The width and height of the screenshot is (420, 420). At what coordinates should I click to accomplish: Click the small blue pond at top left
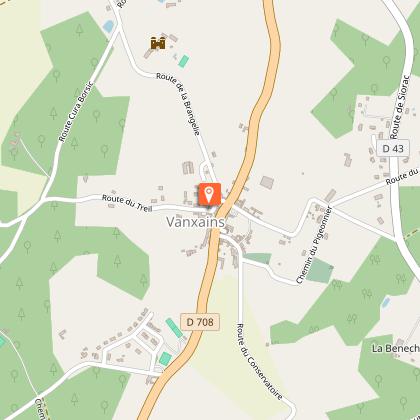pos(109,26)
